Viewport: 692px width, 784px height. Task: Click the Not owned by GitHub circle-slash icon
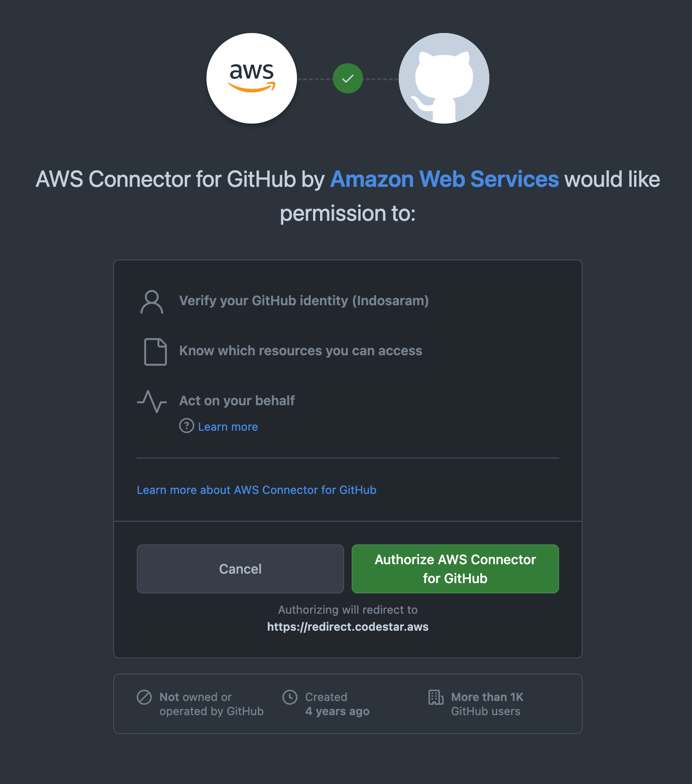point(144,697)
